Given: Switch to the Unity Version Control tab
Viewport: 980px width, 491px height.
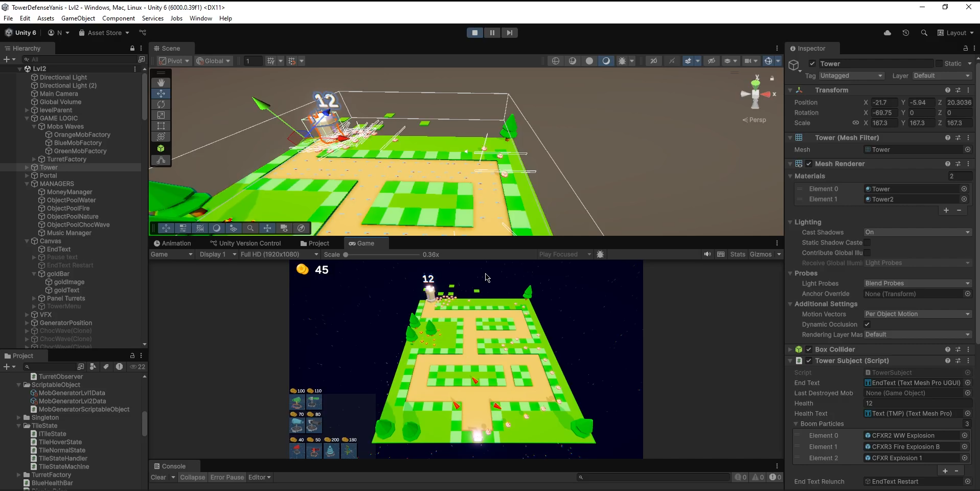Looking at the screenshot, I should [245, 243].
